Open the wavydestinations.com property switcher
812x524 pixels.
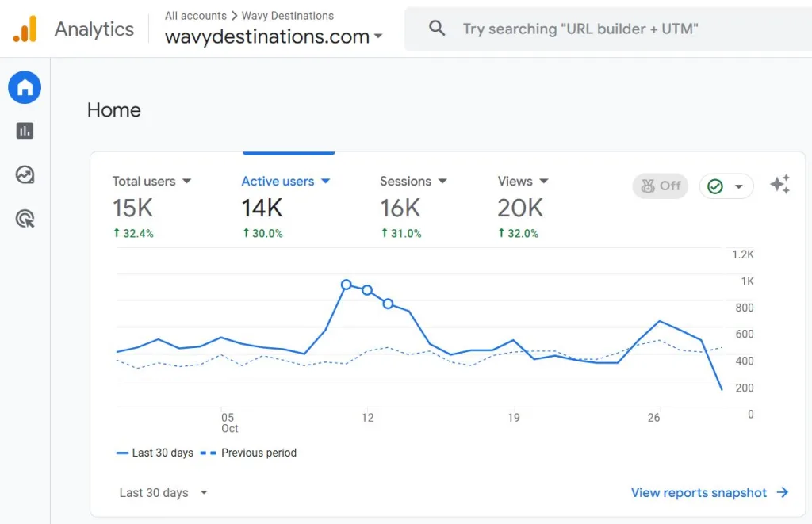click(x=273, y=36)
